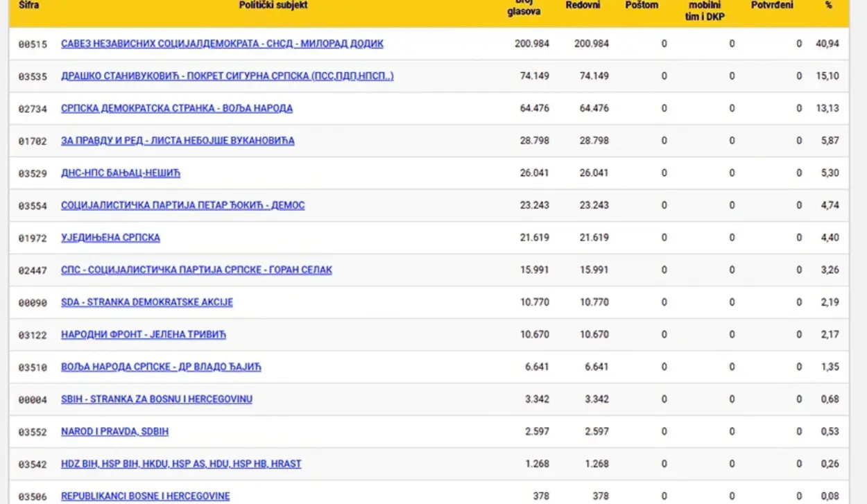Follow the За правду и ред link

[178, 141]
